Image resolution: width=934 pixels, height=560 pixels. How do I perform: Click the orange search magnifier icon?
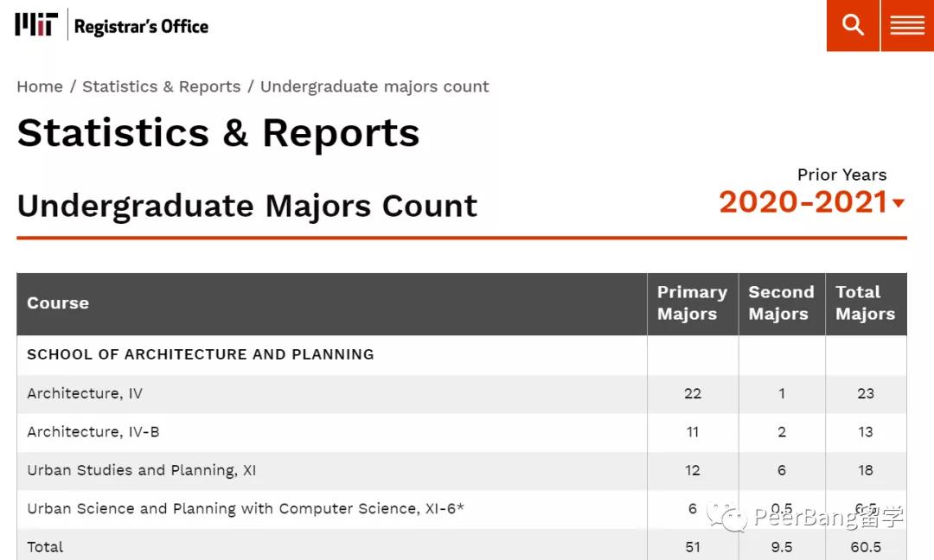point(853,25)
